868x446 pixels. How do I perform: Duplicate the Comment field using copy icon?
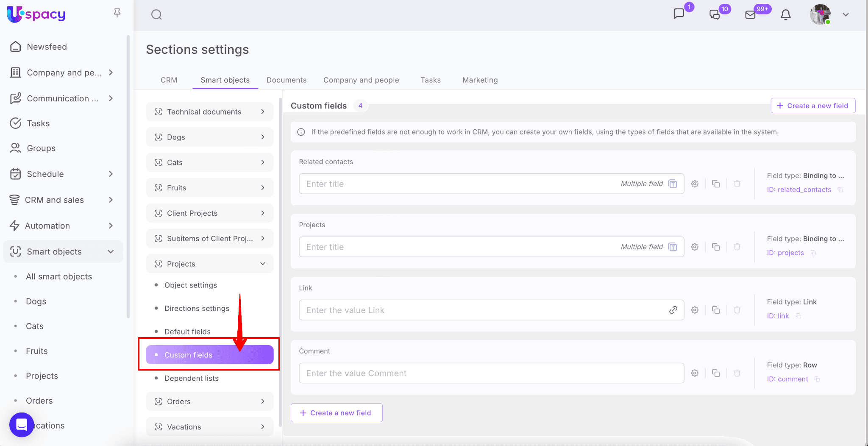(x=716, y=373)
